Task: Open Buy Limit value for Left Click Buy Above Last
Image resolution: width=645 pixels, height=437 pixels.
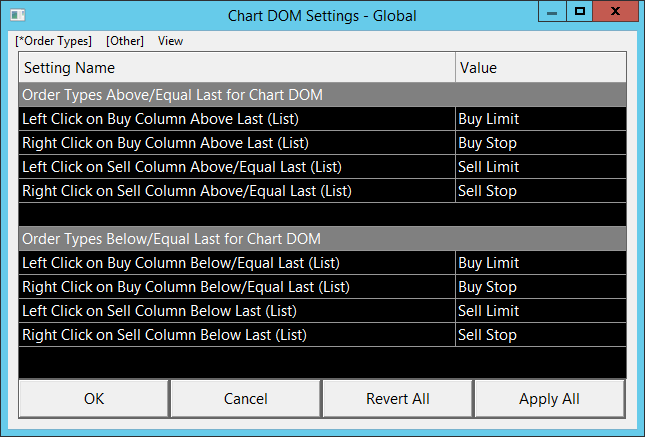Action: 540,119
